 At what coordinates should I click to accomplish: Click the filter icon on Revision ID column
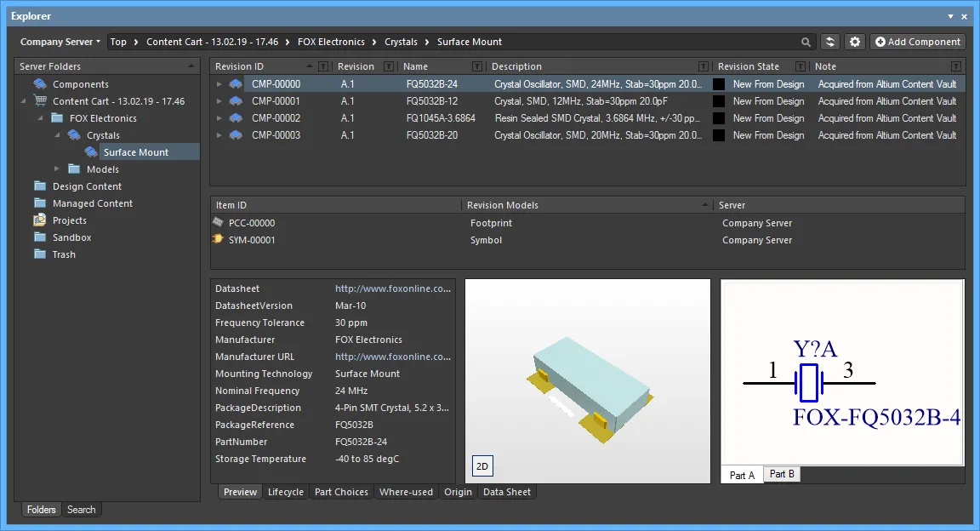click(x=322, y=66)
